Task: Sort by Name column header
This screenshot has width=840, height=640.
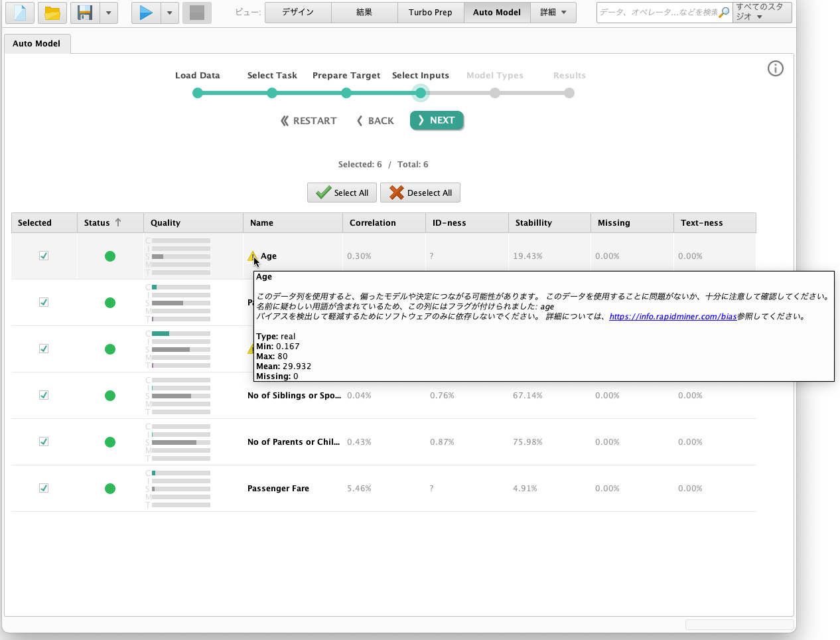Action: click(293, 223)
